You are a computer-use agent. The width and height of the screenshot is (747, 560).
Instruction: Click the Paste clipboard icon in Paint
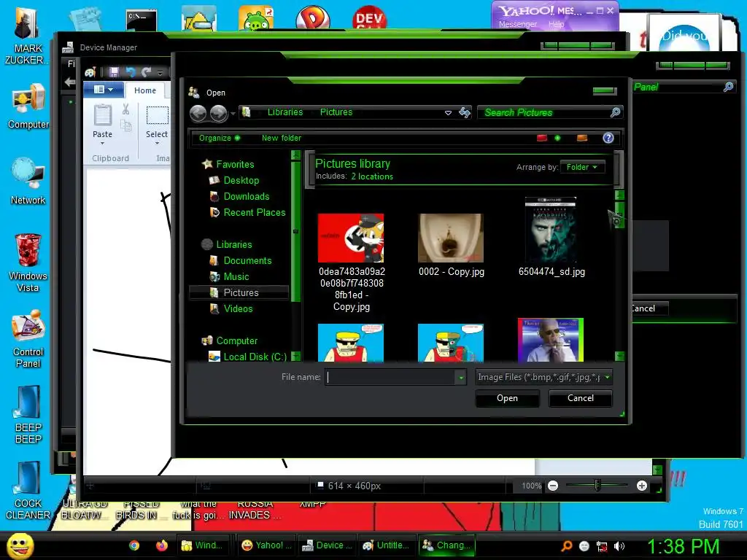[102, 115]
